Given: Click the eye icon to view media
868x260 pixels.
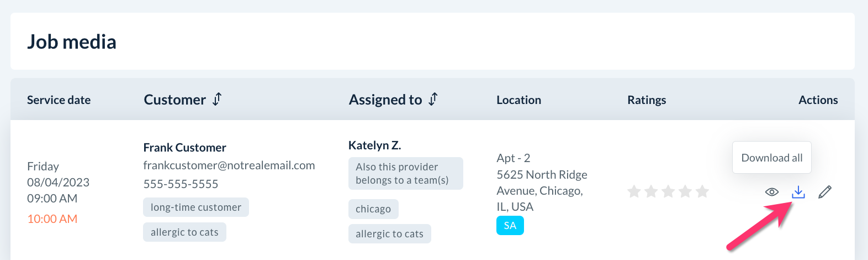Looking at the screenshot, I should pos(772,192).
